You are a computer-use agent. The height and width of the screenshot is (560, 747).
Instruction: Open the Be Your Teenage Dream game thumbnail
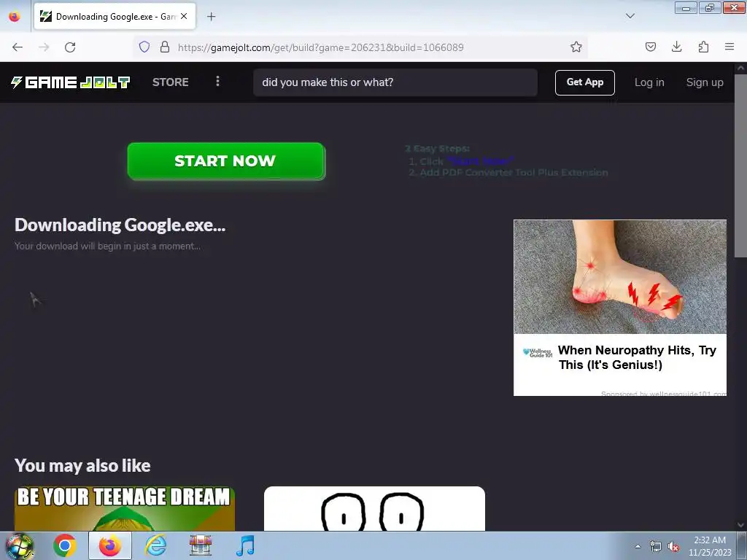coord(124,508)
